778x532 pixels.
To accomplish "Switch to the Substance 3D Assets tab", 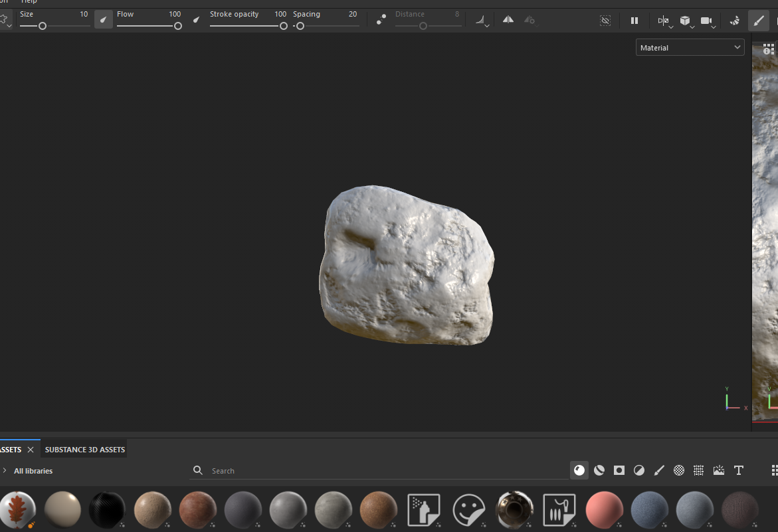I will (x=85, y=449).
